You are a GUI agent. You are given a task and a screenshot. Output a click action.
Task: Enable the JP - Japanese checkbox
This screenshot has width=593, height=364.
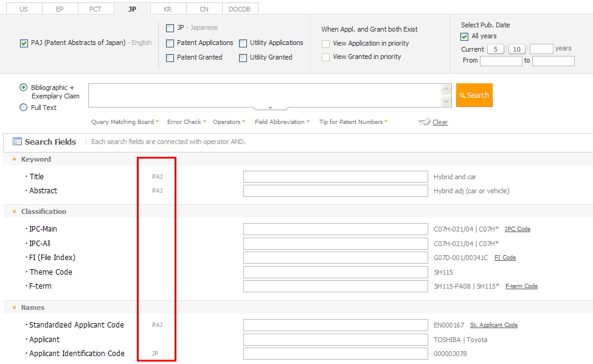pyautogui.click(x=170, y=27)
